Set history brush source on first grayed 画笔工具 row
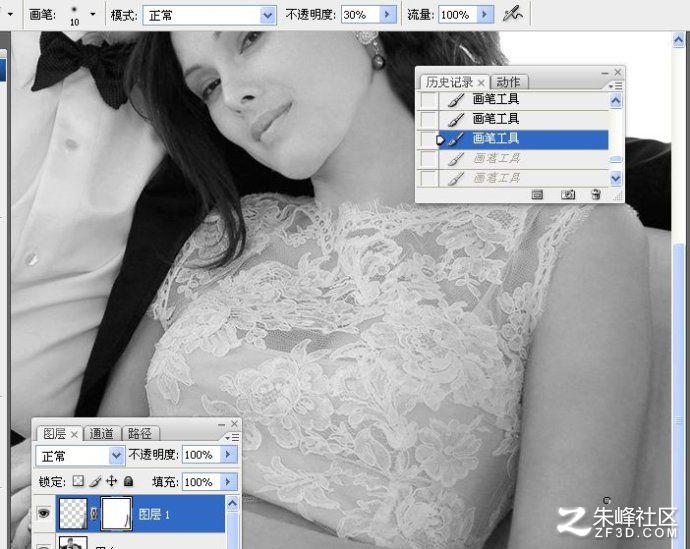 (428, 159)
